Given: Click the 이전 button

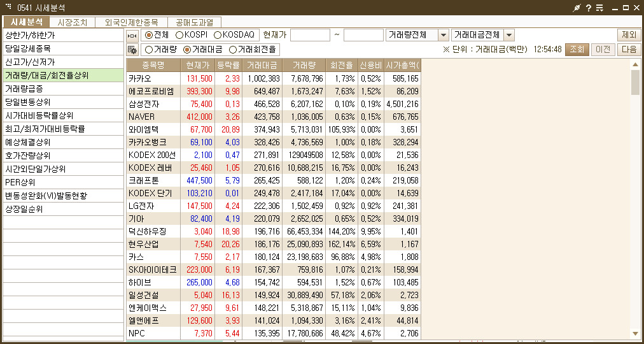Looking at the screenshot, I should [x=603, y=50].
